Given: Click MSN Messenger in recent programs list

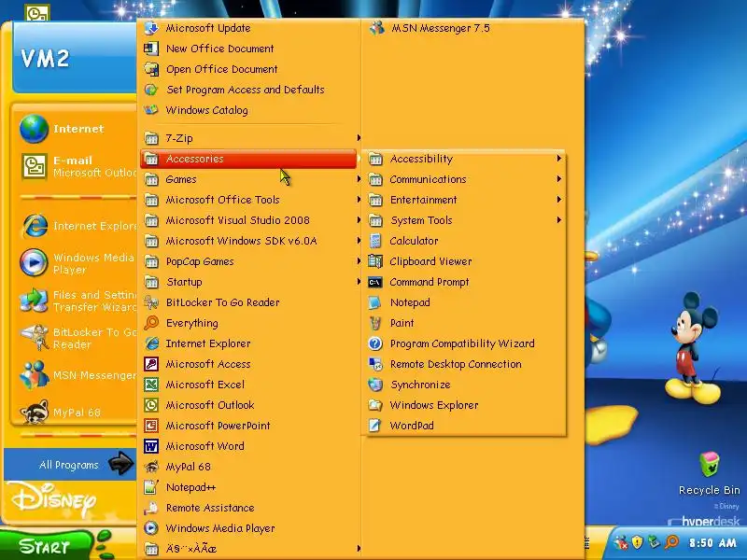Looking at the screenshot, I should (77, 375).
